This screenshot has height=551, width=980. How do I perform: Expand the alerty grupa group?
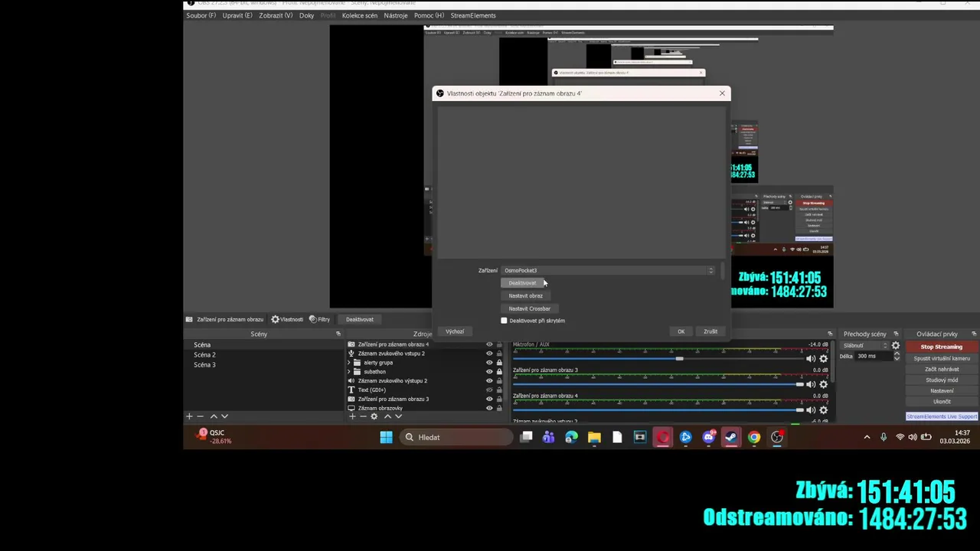[350, 363]
